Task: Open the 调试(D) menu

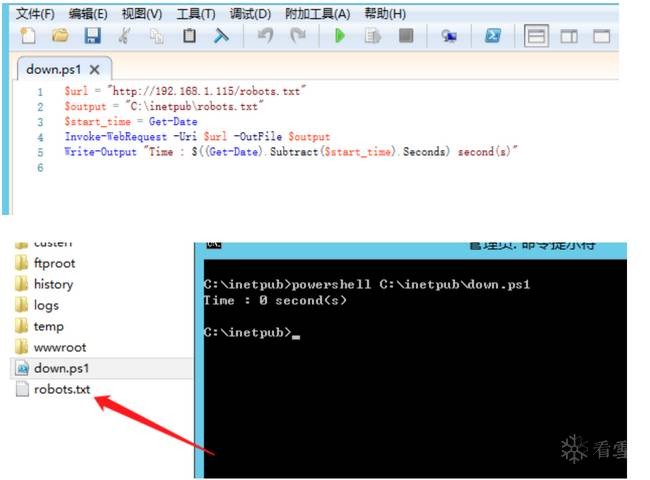Action: click(x=250, y=14)
